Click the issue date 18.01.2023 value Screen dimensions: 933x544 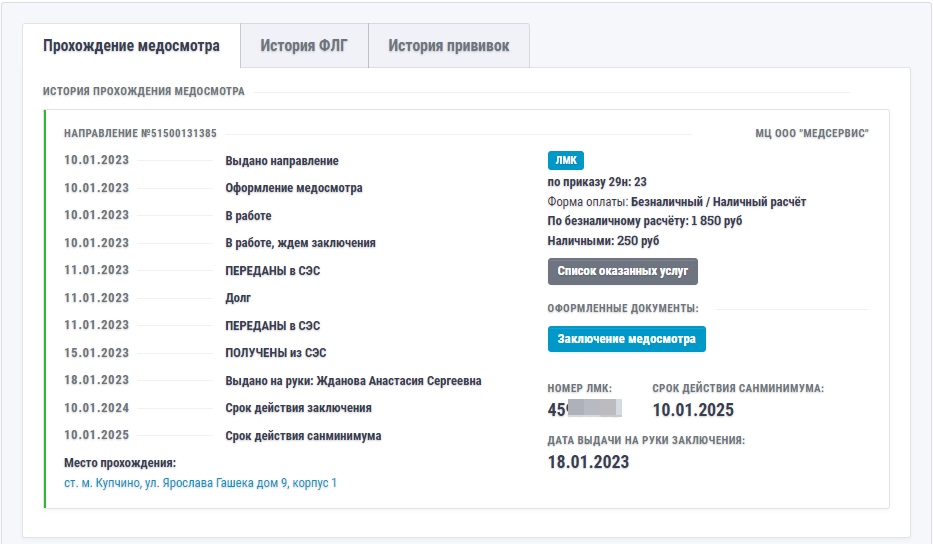(x=588, y=461)
